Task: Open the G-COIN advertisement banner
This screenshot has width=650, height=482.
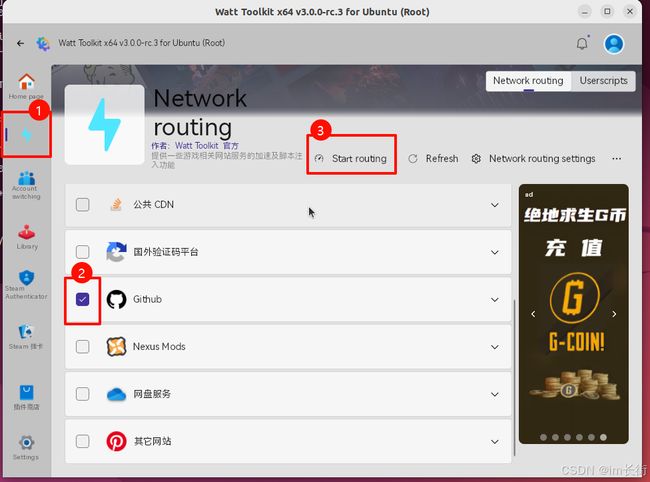Action: pyautogui.click(x=574, y=314)
